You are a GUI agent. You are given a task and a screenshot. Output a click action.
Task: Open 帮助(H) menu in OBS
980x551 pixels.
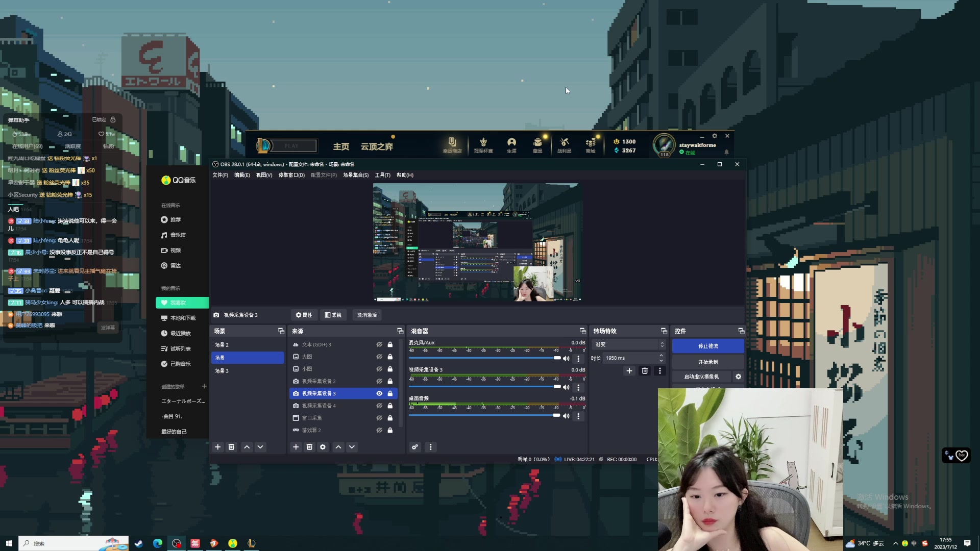[405, 175]
